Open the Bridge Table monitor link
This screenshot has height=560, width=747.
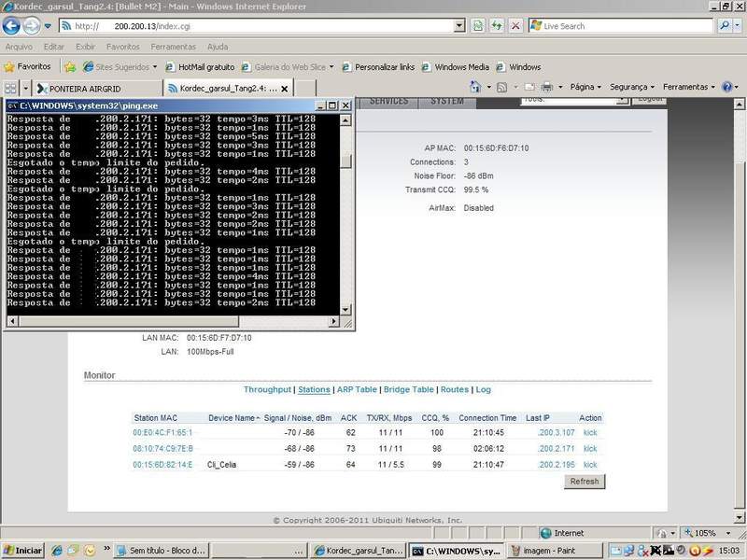pos(409,389)
